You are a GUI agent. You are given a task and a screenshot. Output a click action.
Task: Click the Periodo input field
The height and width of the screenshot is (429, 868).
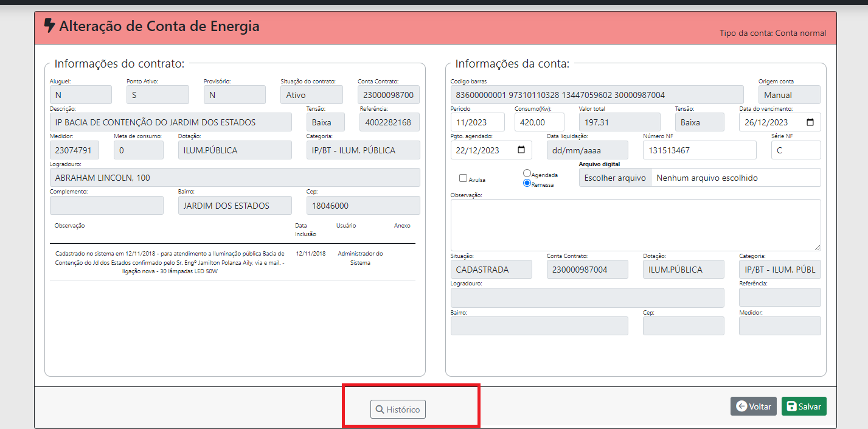coord(477,122)
